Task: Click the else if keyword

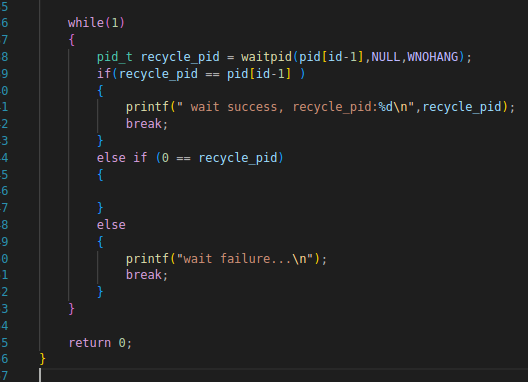Action: tap(122, 158)
